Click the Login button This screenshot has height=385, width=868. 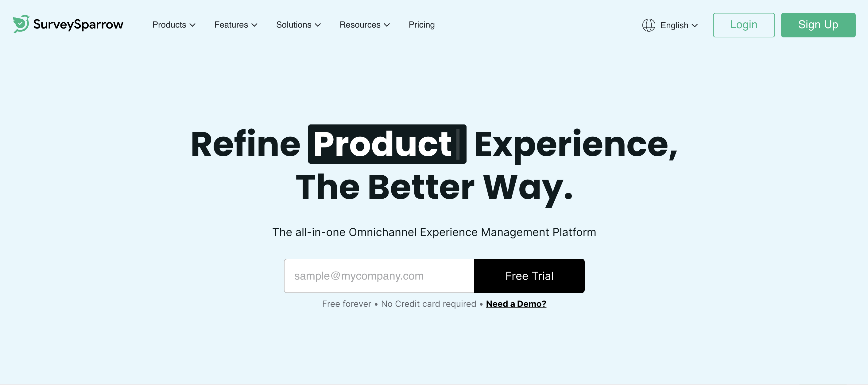tap(743, 25)
